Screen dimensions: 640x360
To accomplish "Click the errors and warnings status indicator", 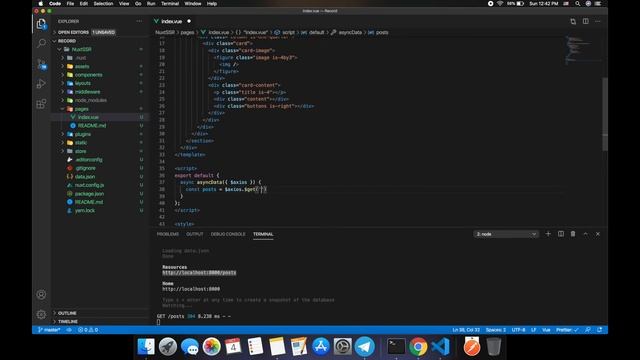I will coord(88,330).
